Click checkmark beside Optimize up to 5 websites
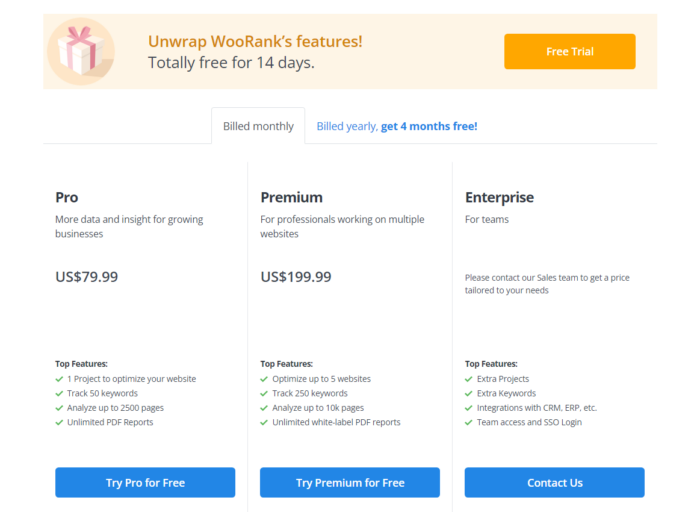700x512 pixels. [264, 379]
